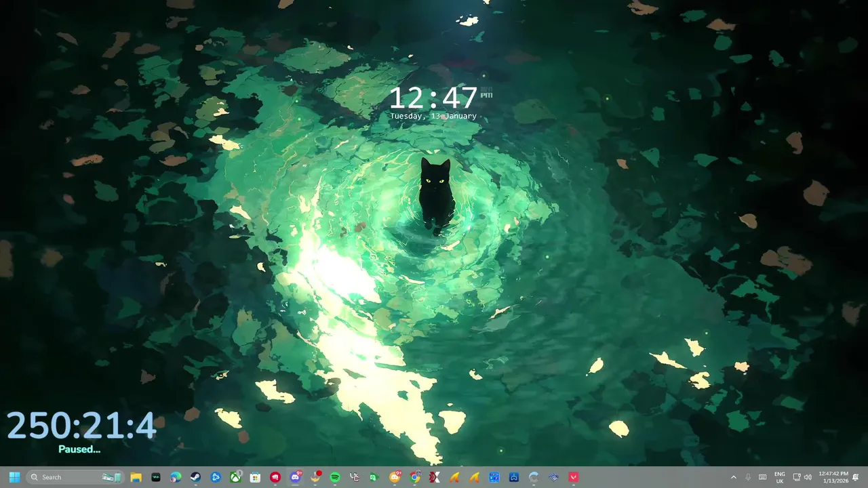Open Discord with the 9+ badge
868x488 pixels.
pyautogui.click(x=295, y=477)
